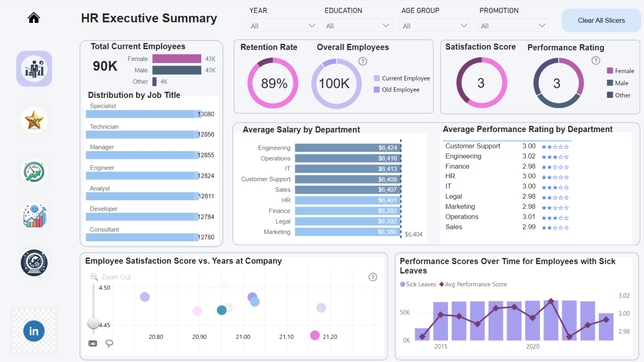644x362 pixels.
Task: Click the Performance Rating donut chart
Action: coord(558,83)
